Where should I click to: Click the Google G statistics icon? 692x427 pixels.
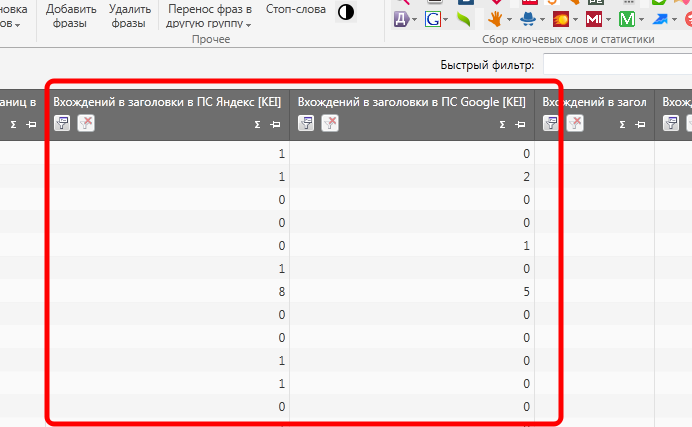click(x=432, y=19)
